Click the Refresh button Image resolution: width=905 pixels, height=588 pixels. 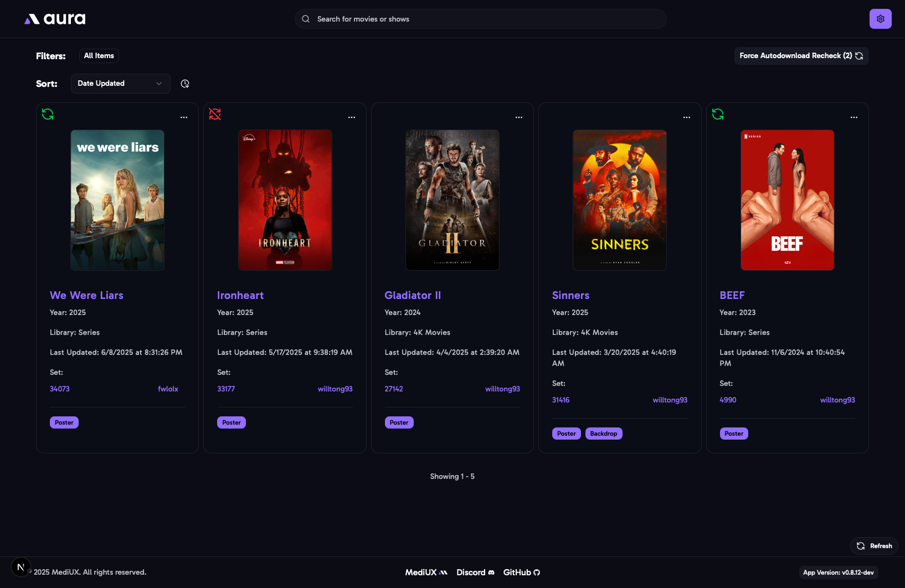click(x=874, y=546)
